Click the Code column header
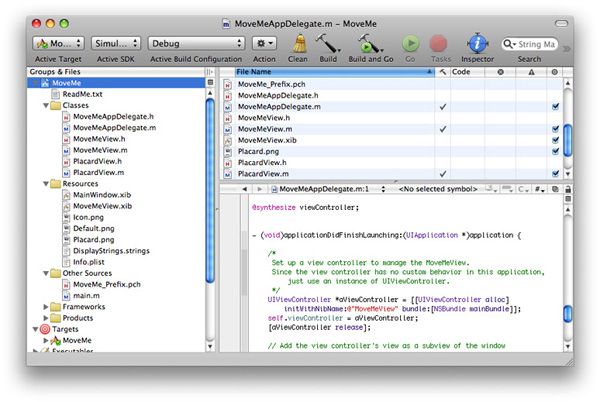The image size is (600, 402). (467, 72)
